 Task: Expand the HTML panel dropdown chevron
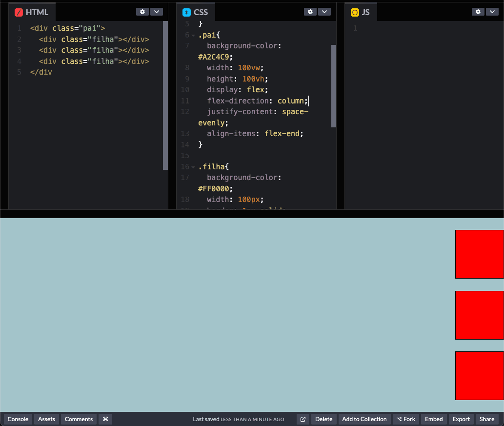pyautogui.click(x=157, y=12)
